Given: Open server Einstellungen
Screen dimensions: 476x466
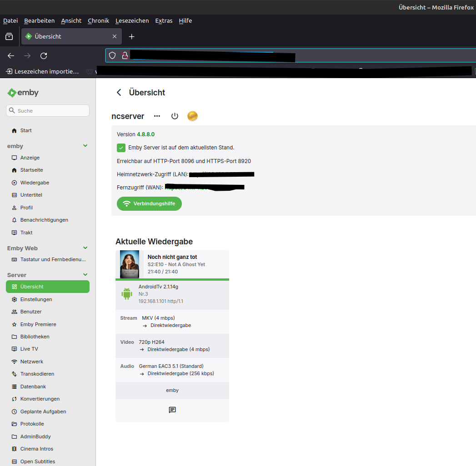Looking at the screenshot, I should coord(48,299).
